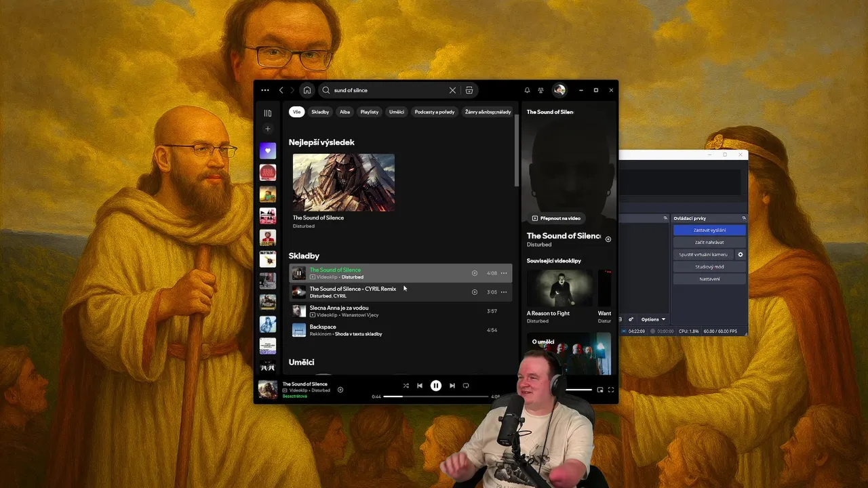Click Spustit virtuální kameru in OBS
The width and height of the screenshot is (868, 488).
point(703,255)
